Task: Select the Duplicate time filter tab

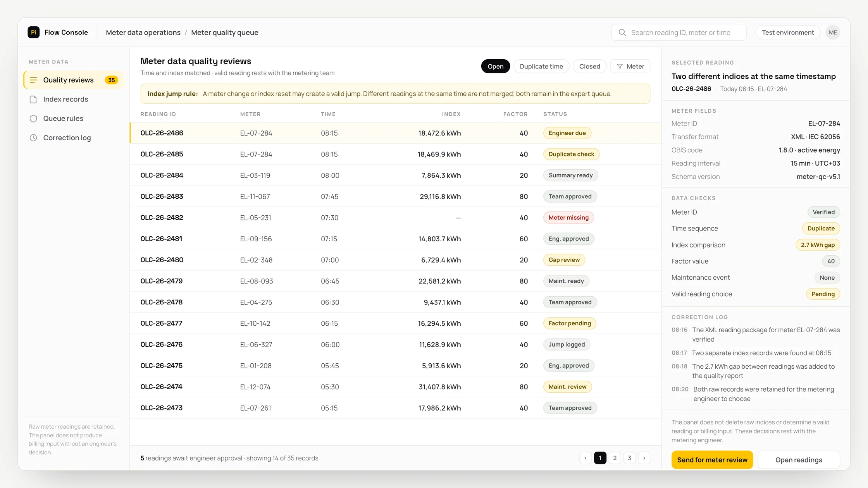Action: tap(541, 67)
